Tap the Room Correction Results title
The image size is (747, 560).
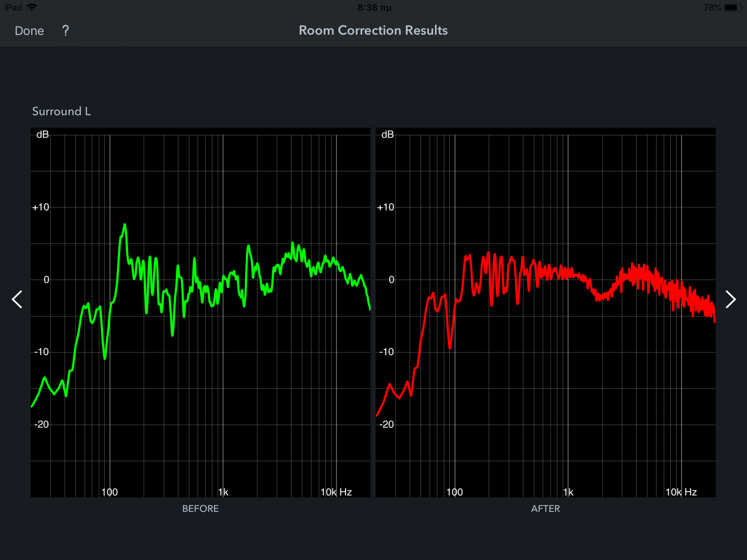click(x=373, y=30)
